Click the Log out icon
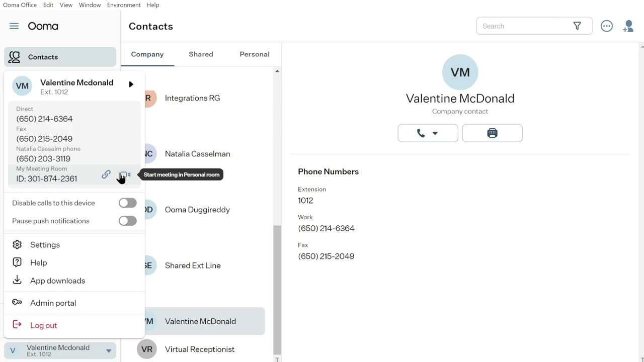 (17, 325)
